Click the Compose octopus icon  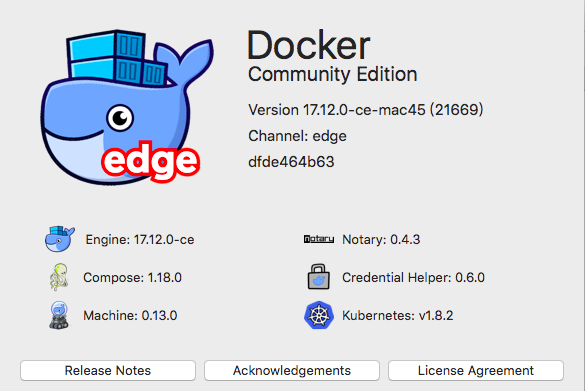tap(59, 277)
